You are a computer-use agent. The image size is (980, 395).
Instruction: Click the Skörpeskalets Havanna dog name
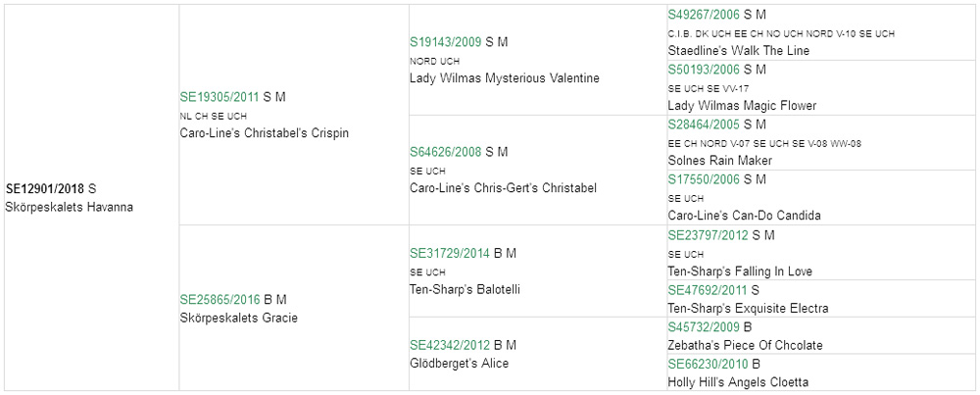[70, 208]
